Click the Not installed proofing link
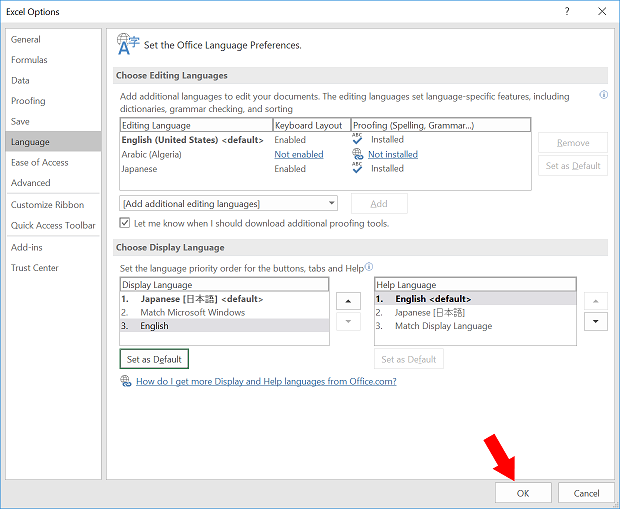 coord(393,154)
